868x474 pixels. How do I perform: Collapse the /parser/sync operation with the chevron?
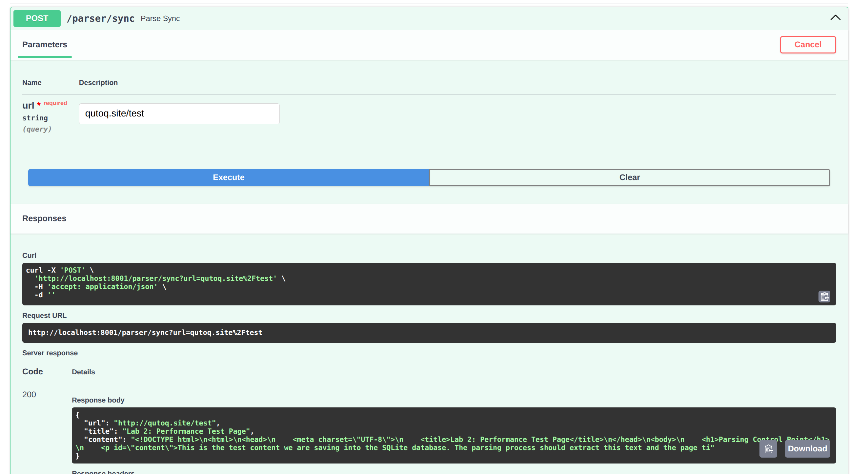point(835,18)
